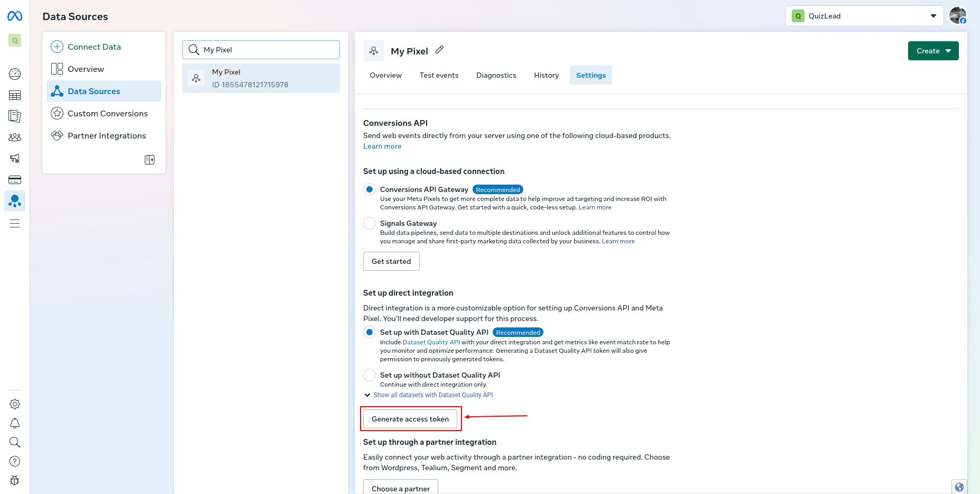The width and height of the screenshot is (980, 494).
Task: Select Conversions API Gateway radio button
Action: point(369,189)
